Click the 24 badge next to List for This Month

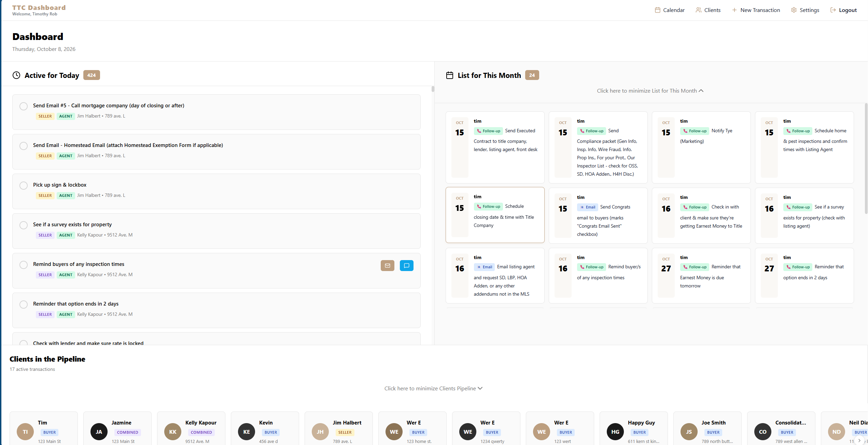532,75
